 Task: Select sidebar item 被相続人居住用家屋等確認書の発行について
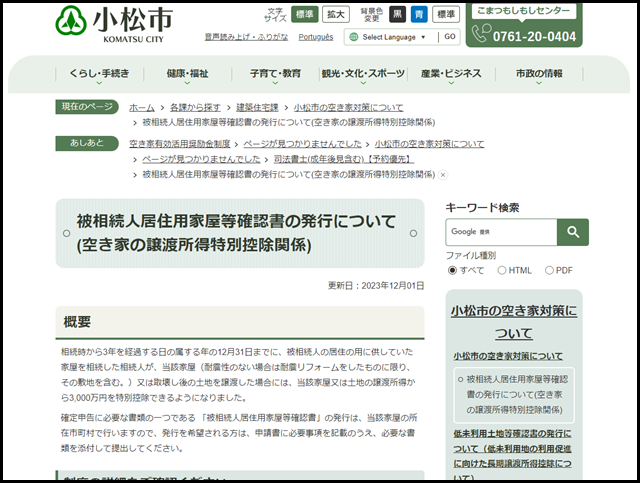point(514,394)
